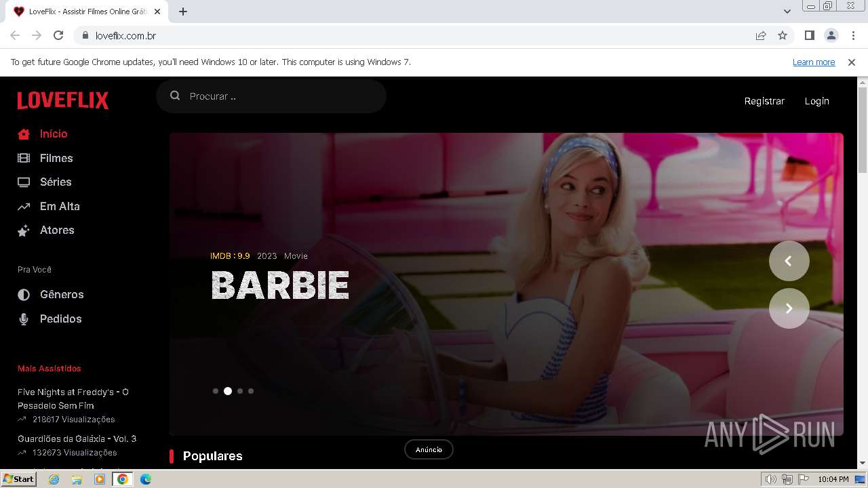Click the address bar URL
868x488 pixels.
(x=126, y=35)
